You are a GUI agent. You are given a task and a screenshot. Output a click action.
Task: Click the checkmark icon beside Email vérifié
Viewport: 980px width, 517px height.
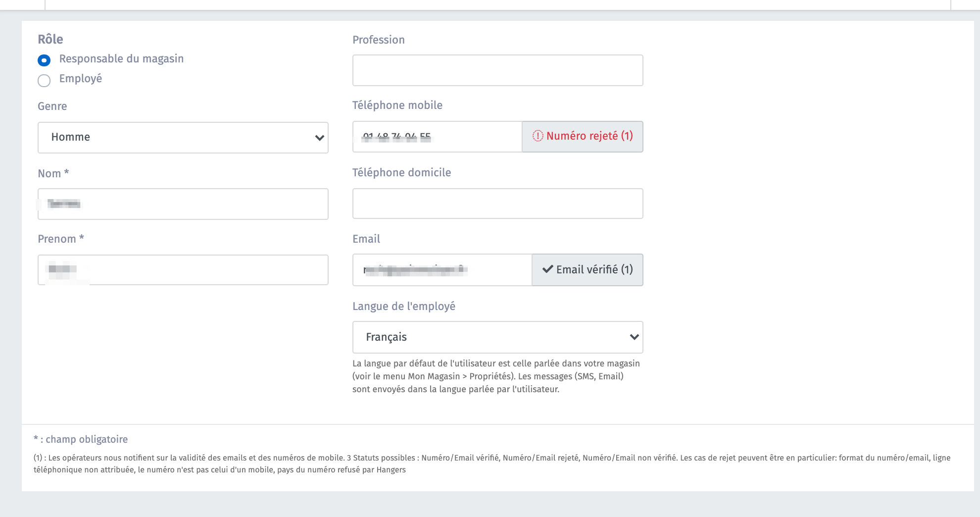pyautogui.click(x=547, y=269)
